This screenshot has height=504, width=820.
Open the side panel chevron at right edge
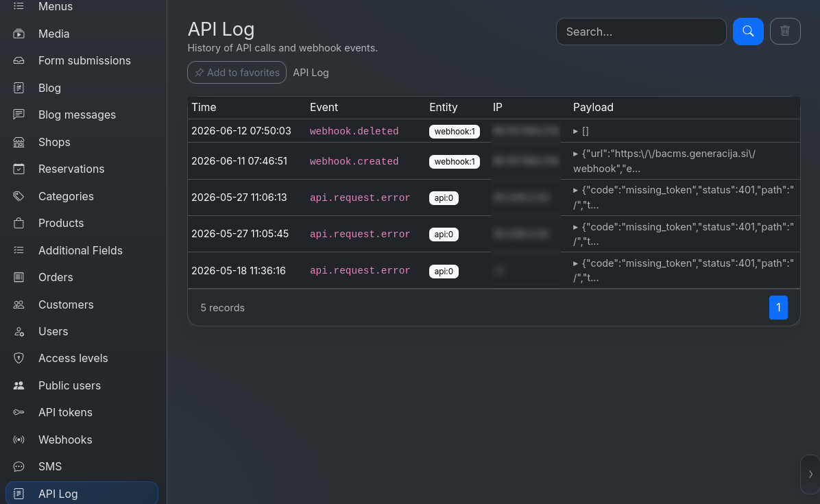tap(810, 475)
